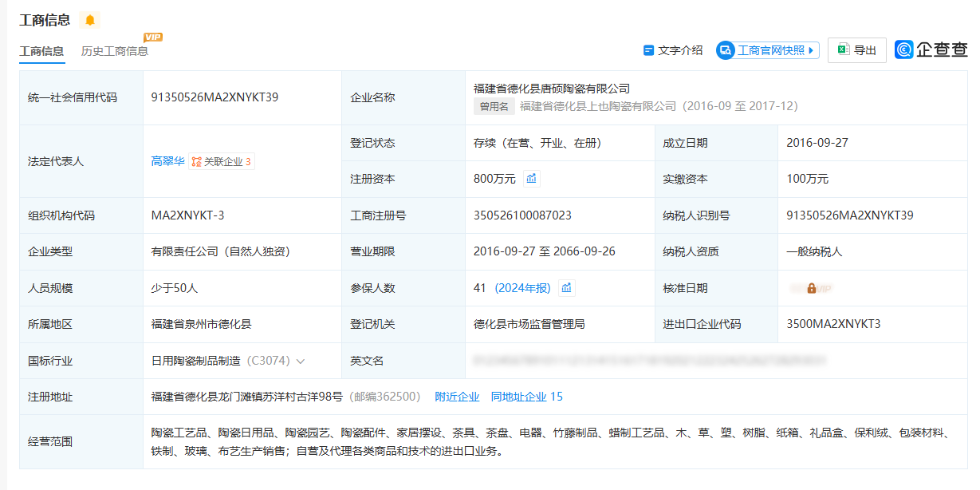Click business term 2016-09-27 至 2066-09-26
This screenshot has height=490, width=980.
tap(545, 251)
